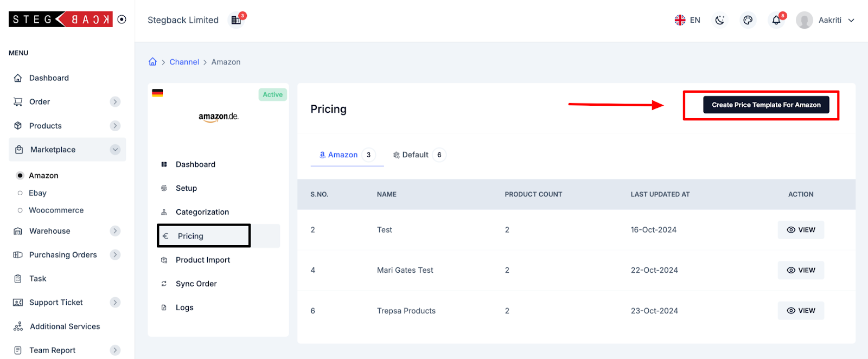Click the Setup gear icon

coord(164,188)
